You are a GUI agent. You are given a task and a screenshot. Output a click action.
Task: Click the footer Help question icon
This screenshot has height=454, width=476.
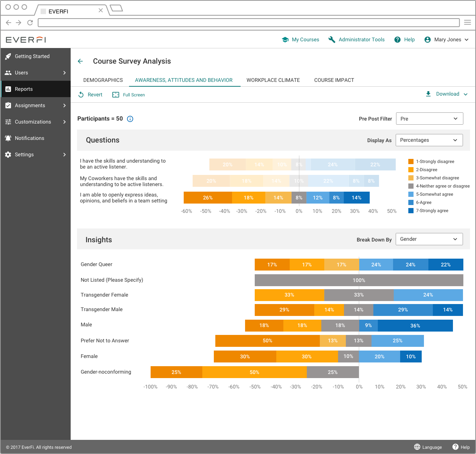coord(456,447)
